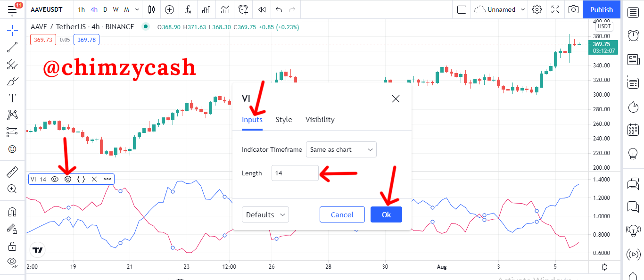Switch to the Style tab
Image resolution: width=644 pixels, height=280 pixels.
pos(284,120)
